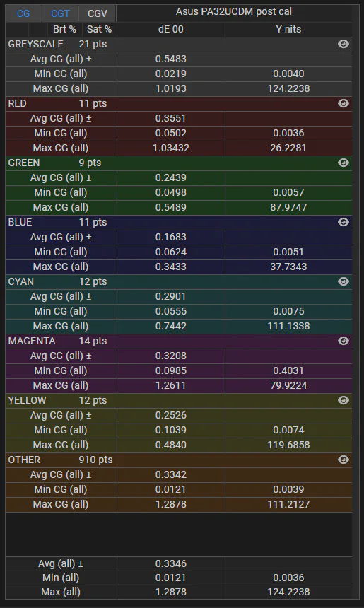Click yellow min dE value 0.1039
364x608 pixels.
pyautogui.click(x=171, y=430)
